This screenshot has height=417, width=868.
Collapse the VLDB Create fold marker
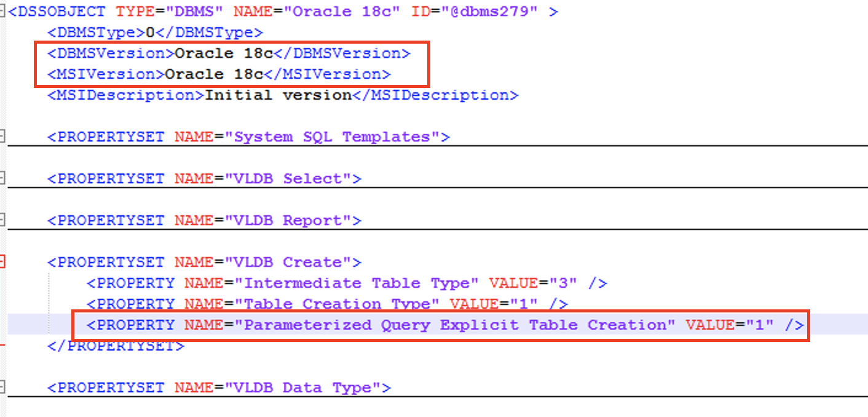[x=2, y=262]
